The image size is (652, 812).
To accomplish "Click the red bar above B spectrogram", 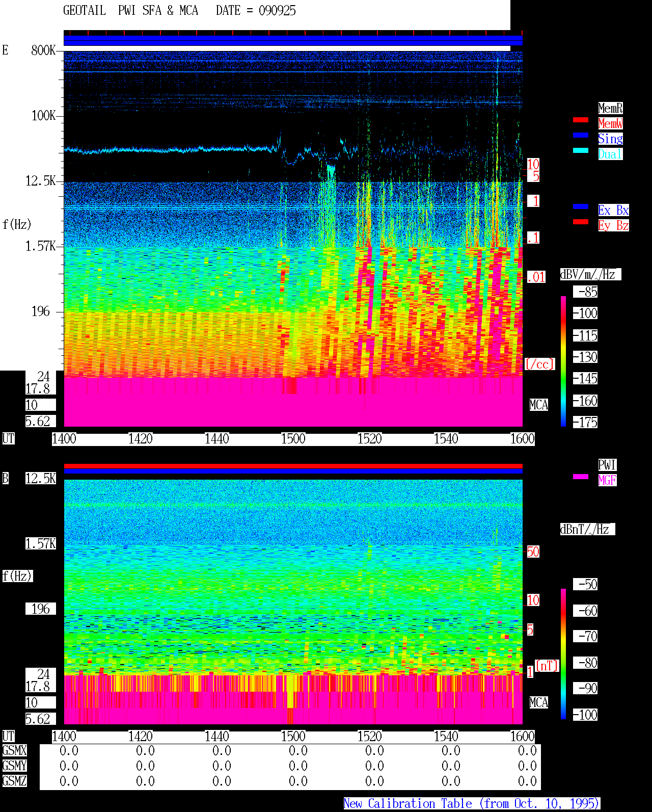I will pyautogui.click(x=293, y=466).
